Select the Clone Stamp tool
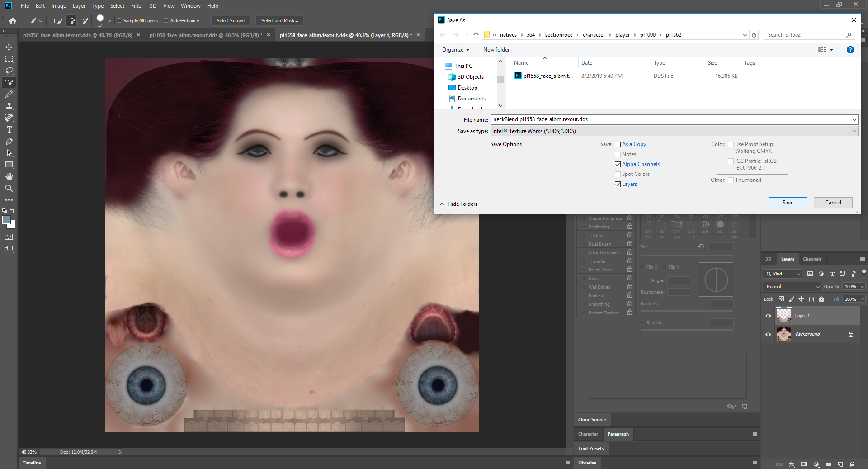Viewport: 868px width, 469px height. coord(9,106)
